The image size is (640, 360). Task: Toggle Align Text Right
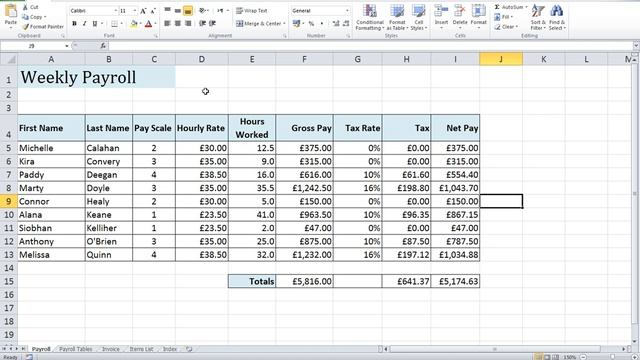tap(188, 24)
